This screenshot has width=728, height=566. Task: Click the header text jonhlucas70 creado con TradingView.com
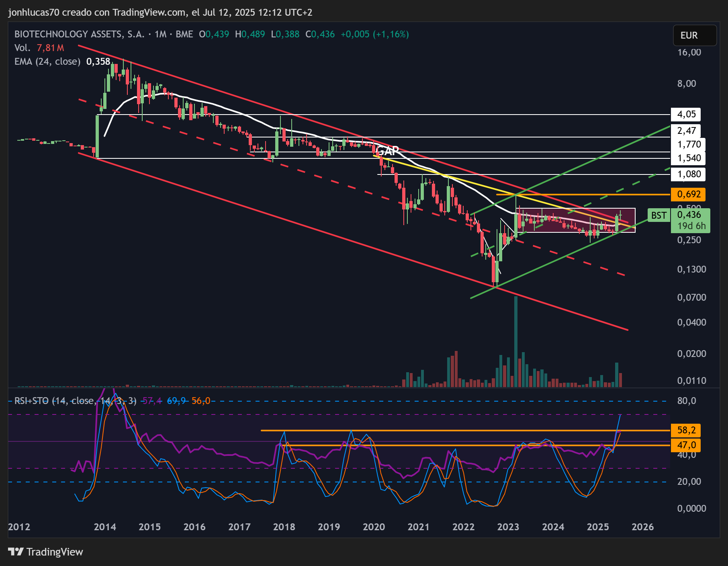(x=96, y=12)
